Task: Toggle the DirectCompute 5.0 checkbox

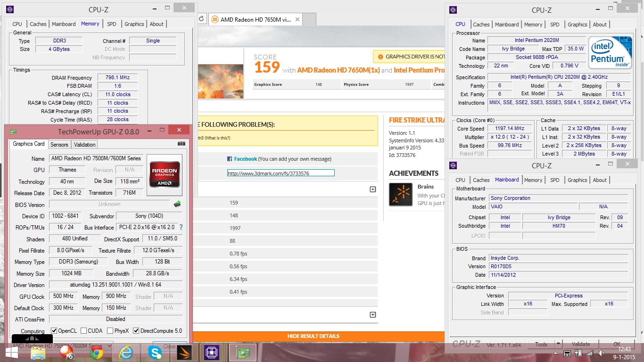Action: pyautogui.click(x=136, y=331)
